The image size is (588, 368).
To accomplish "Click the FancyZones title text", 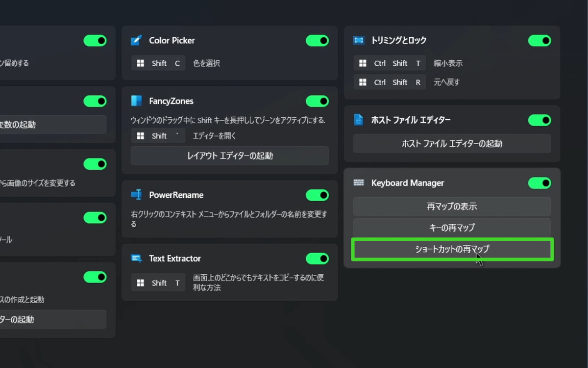I will (171, 101).
